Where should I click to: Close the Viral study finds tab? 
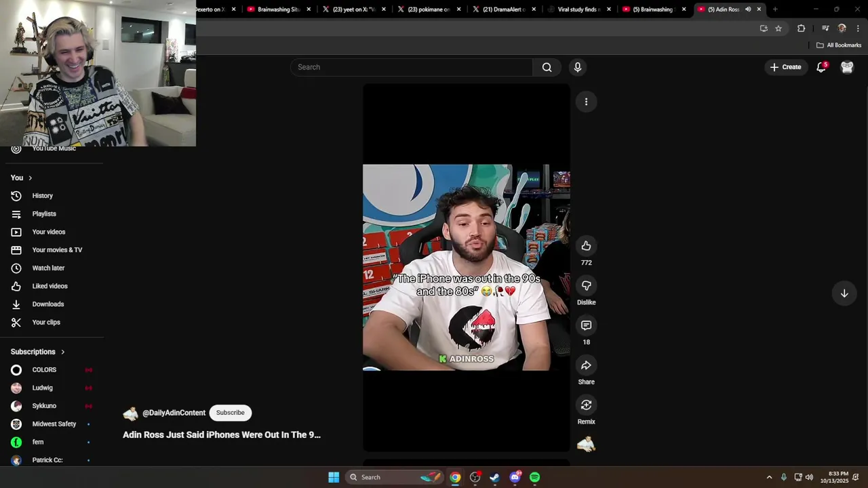point(608,9)
